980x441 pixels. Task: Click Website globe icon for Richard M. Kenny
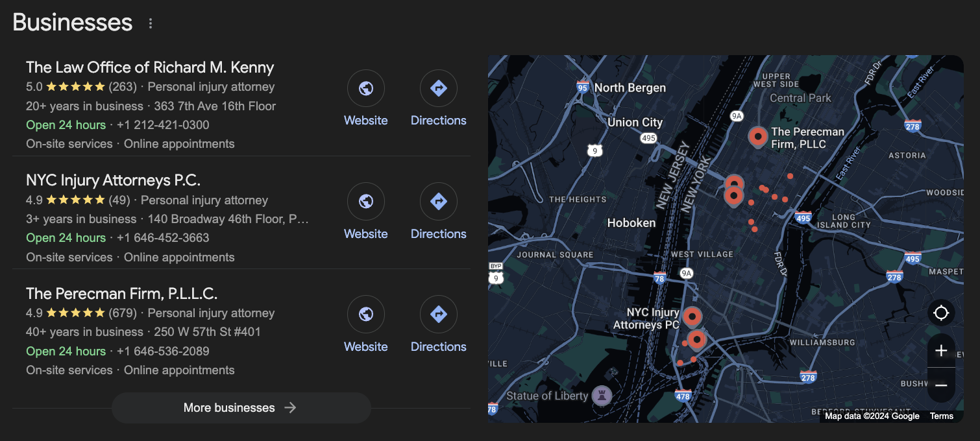[x=366, y=88]
